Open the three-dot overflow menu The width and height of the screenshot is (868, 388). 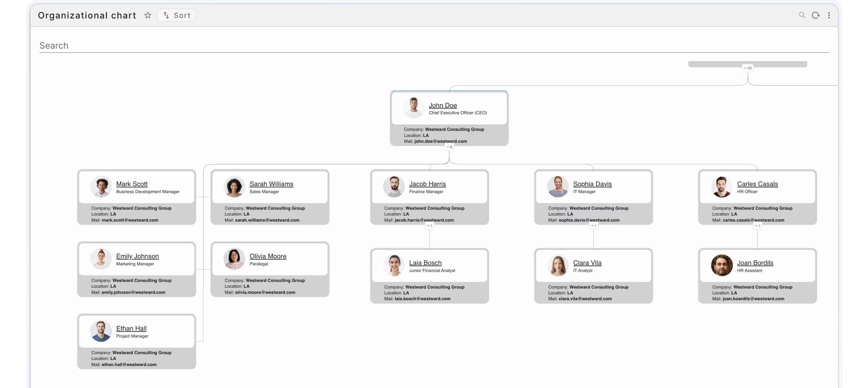[829, 15]
